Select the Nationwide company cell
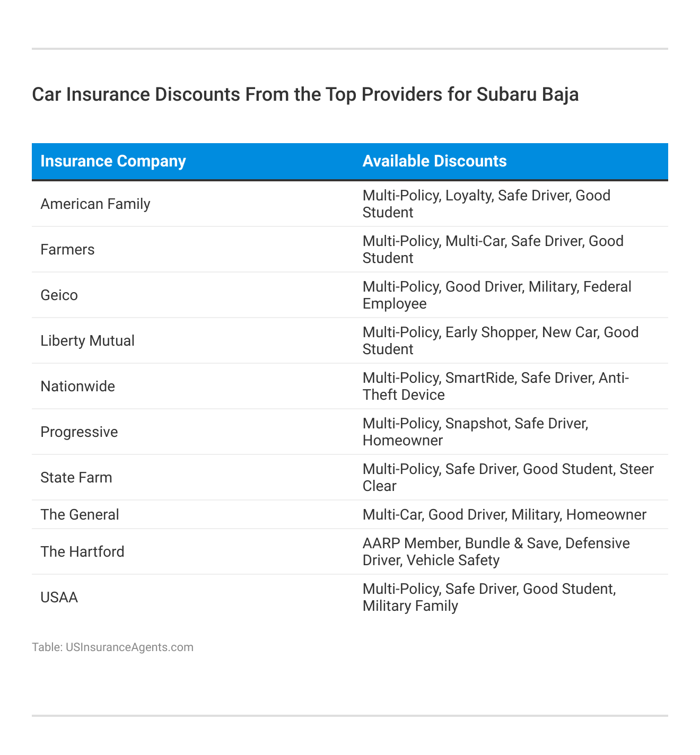700x755 pixels. pyautogui.click(x=77, y=387)
